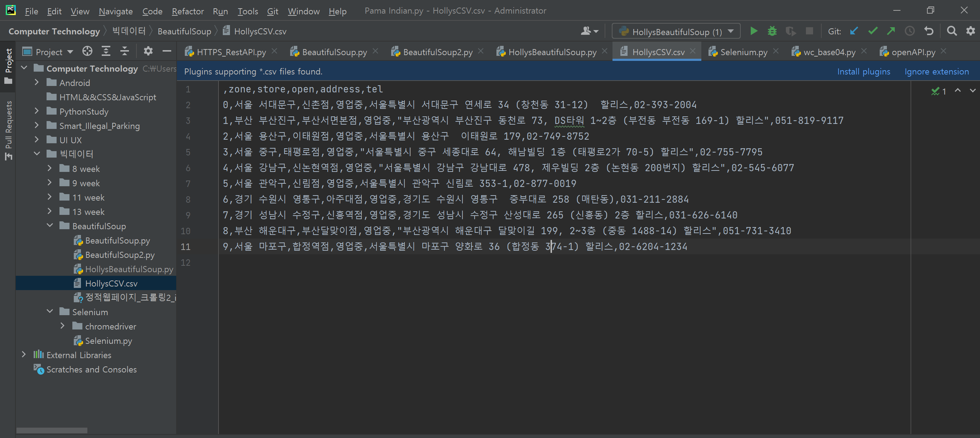Screen dimensions: 980x438
Task: Click Git Commit checkmark icon
Action: coord(873,31)
